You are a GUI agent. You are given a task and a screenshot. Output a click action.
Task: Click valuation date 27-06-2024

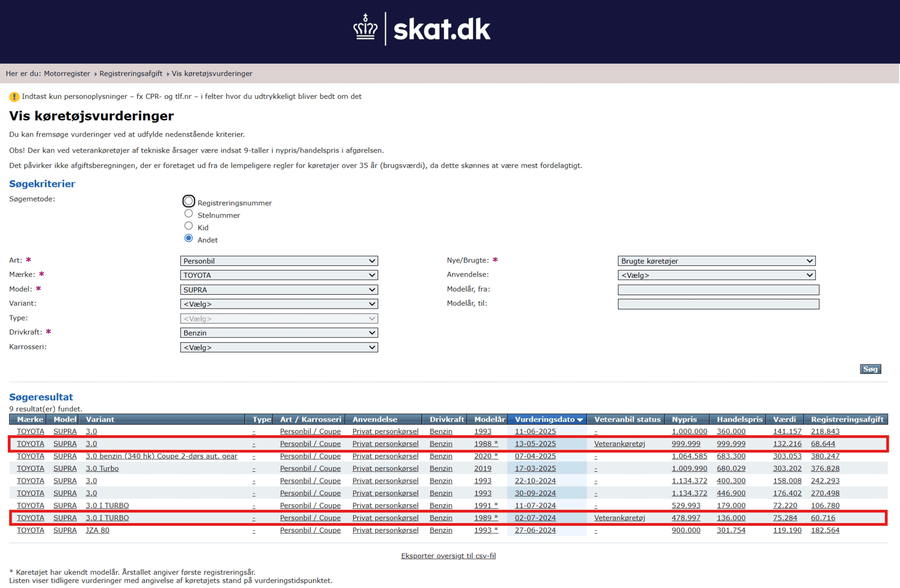[x=535, y=530]
